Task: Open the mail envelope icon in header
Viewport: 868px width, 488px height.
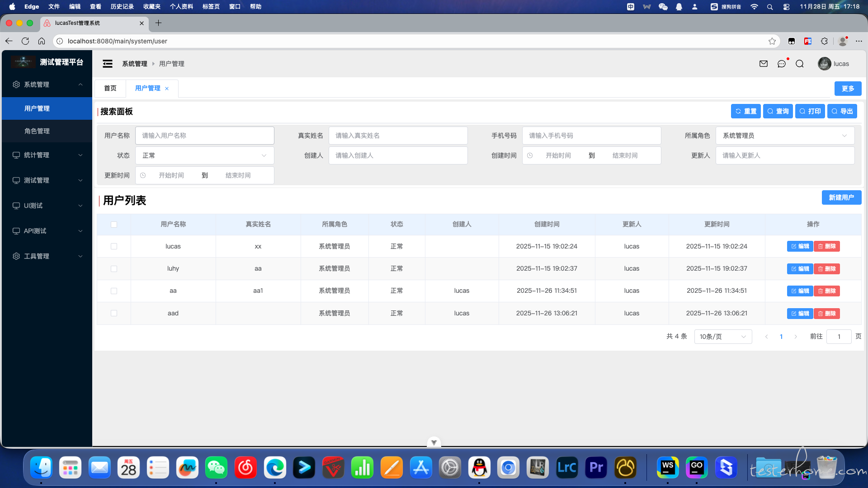Action: [x=764, y=64]
